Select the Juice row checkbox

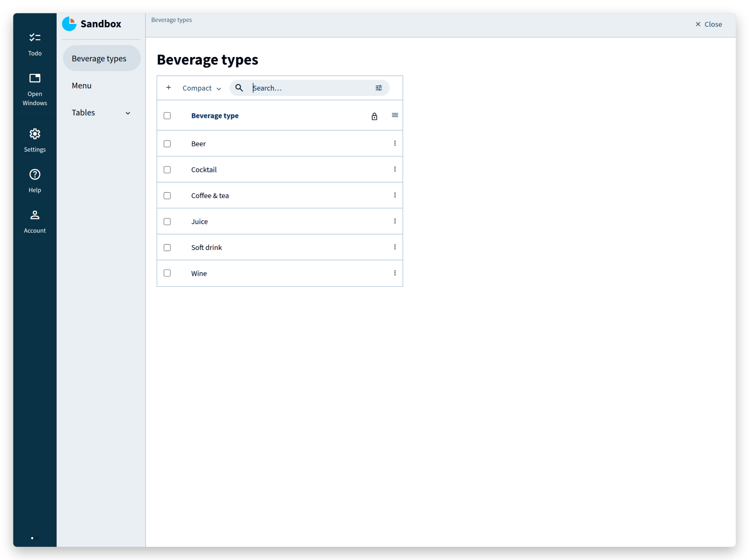167,222
